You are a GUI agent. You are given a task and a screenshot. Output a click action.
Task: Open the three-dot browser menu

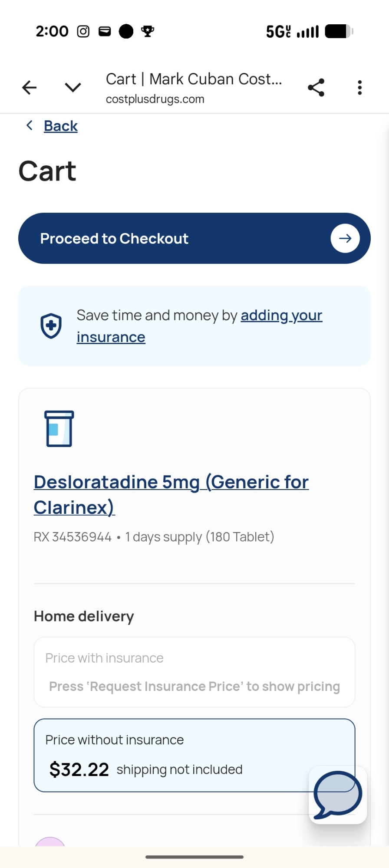point(359,88)
